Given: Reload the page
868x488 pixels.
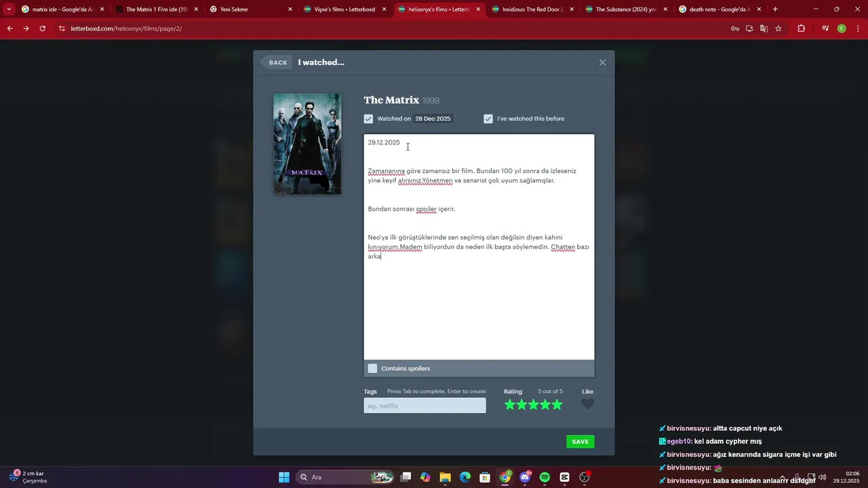Looking at the screenshot, I should tap(42, 28).
